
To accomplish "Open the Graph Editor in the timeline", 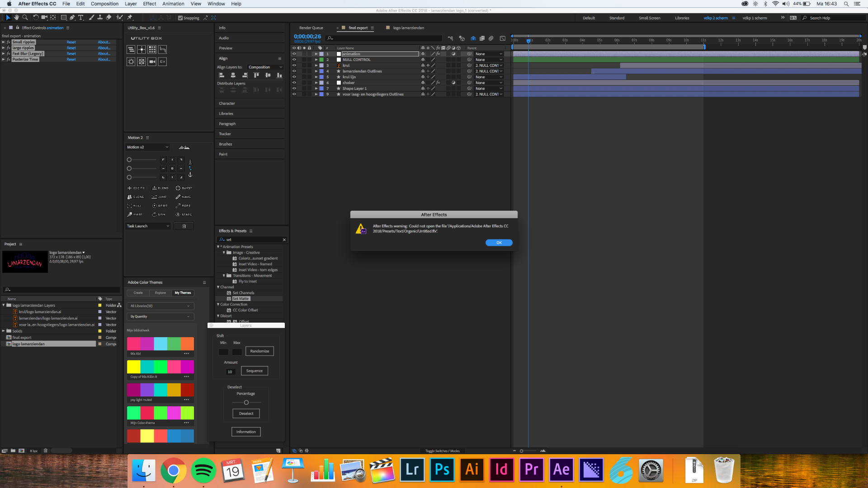I will pos(503,38).
